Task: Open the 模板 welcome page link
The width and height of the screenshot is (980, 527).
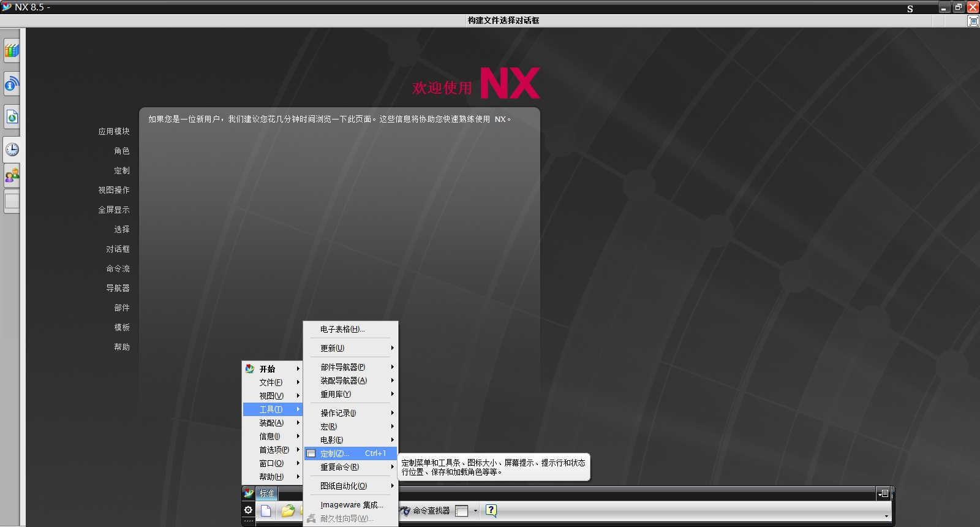Action: click(122, 327)
